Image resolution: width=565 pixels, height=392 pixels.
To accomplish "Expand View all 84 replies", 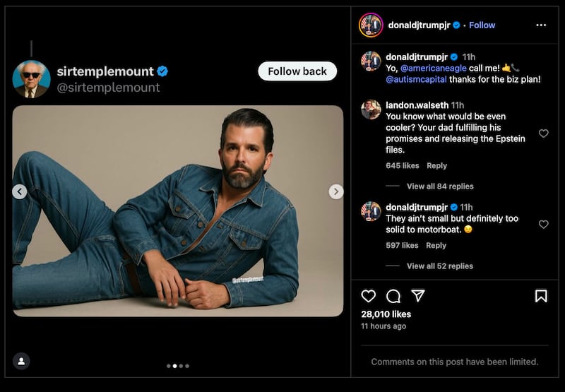I will 439,186.
